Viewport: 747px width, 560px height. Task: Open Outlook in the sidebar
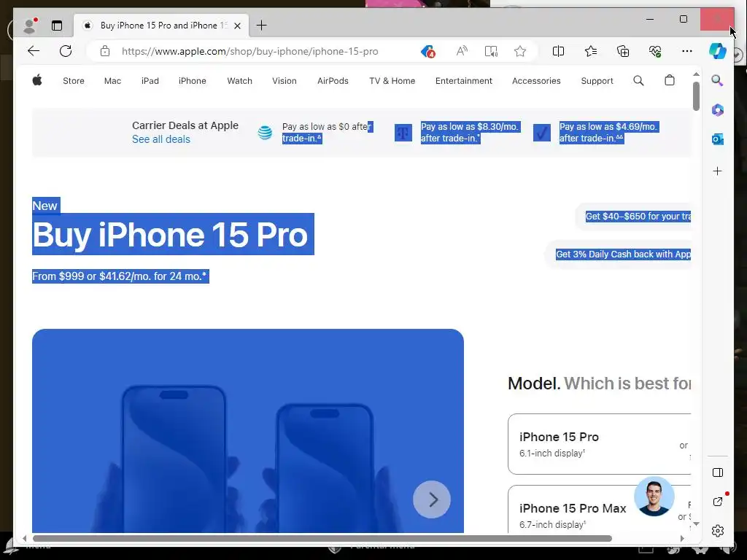[718, 139]
